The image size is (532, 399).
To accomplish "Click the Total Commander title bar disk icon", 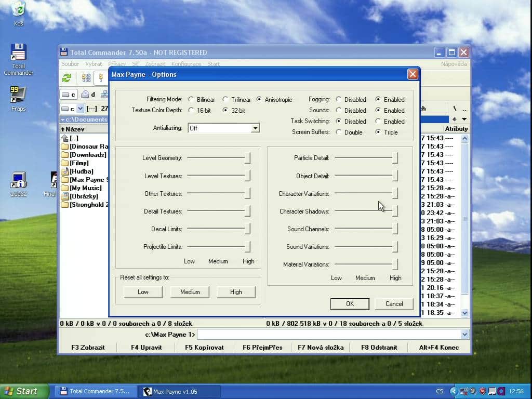I will pyautogui.click(x=64, y=52).
